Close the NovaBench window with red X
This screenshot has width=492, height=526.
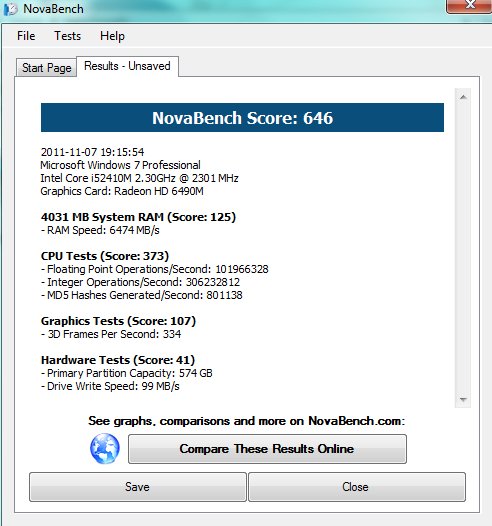(470, 6)
